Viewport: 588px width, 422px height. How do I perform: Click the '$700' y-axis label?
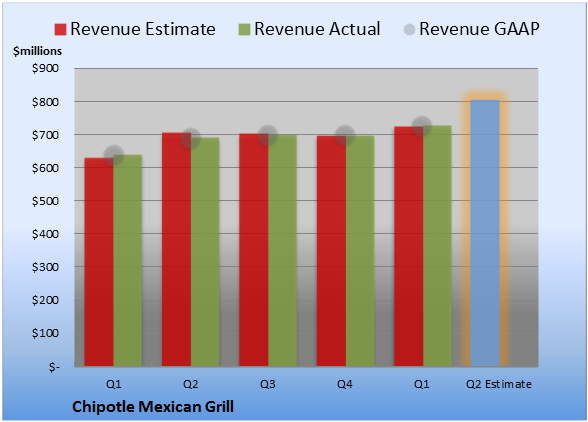coord(45,135)
